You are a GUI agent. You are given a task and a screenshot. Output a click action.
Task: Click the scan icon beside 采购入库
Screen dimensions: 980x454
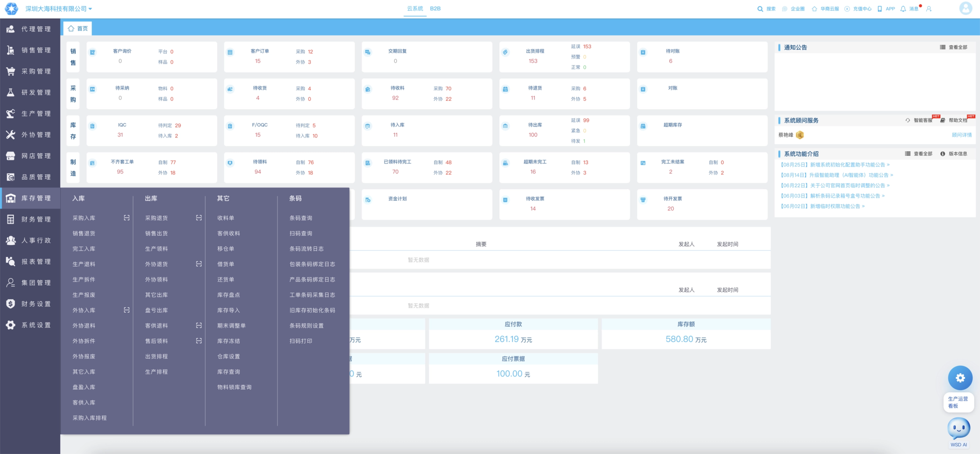(127, 217)
